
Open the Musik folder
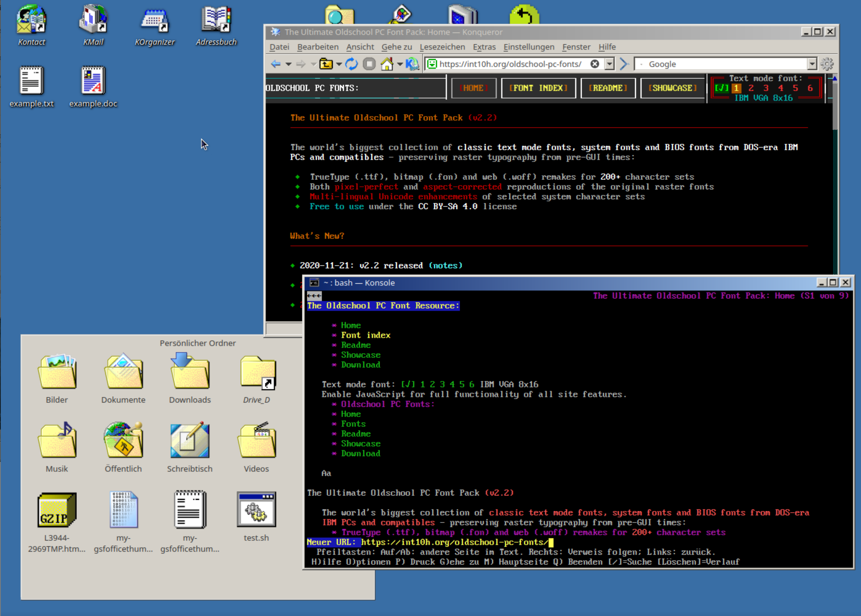click(57, 448)
